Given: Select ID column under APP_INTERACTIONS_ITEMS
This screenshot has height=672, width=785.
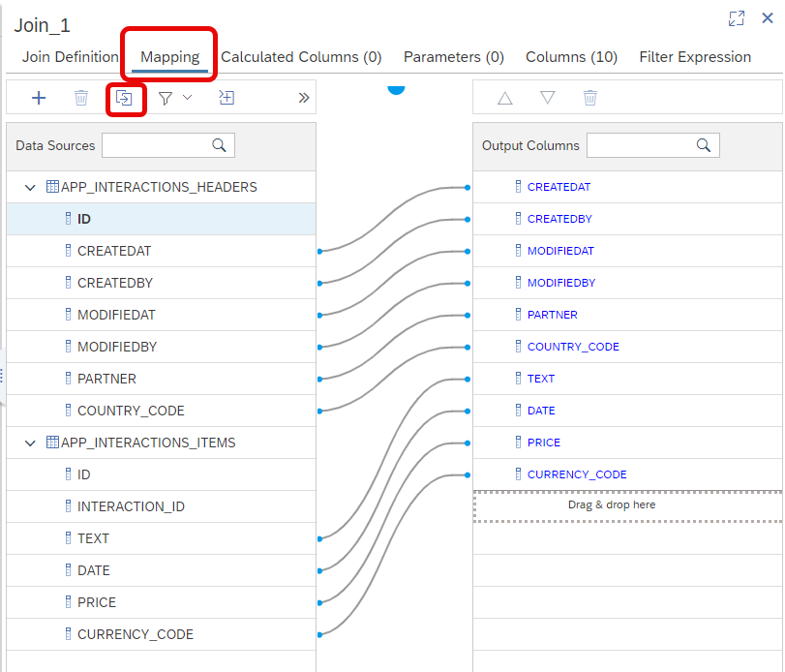Looking at the screenshot, I should point(162,474).
